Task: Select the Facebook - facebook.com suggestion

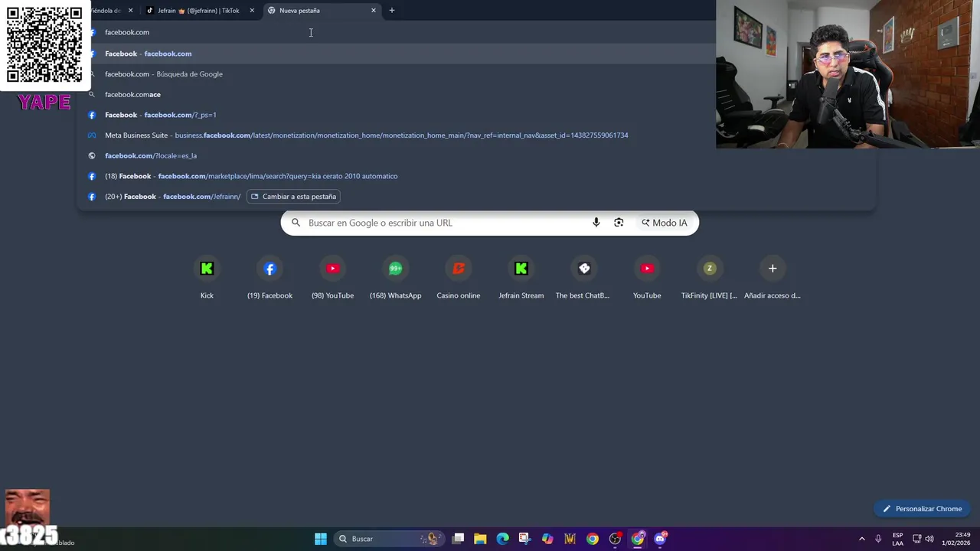Action: click(x=398, y=54)
